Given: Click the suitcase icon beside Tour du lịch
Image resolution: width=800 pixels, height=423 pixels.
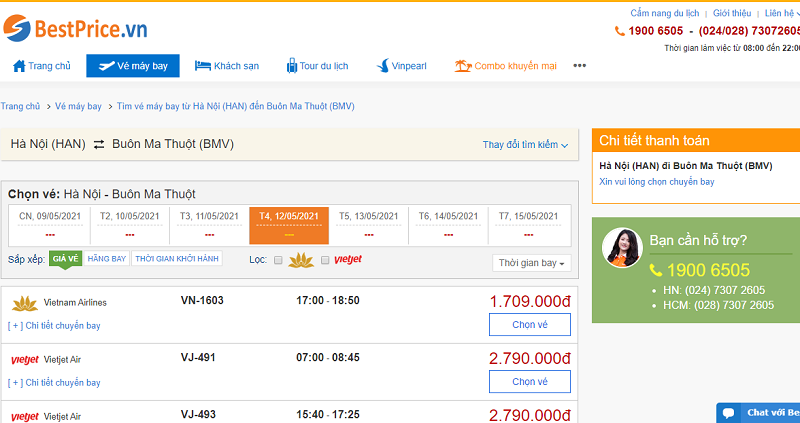Looking at the screenshot, I should 292,65.
